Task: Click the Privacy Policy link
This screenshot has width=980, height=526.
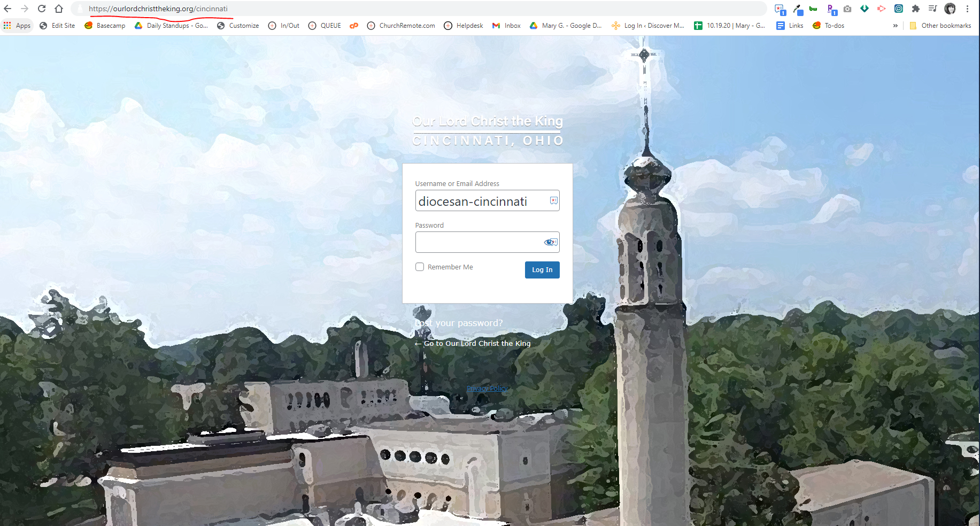Action: (487, 389)
